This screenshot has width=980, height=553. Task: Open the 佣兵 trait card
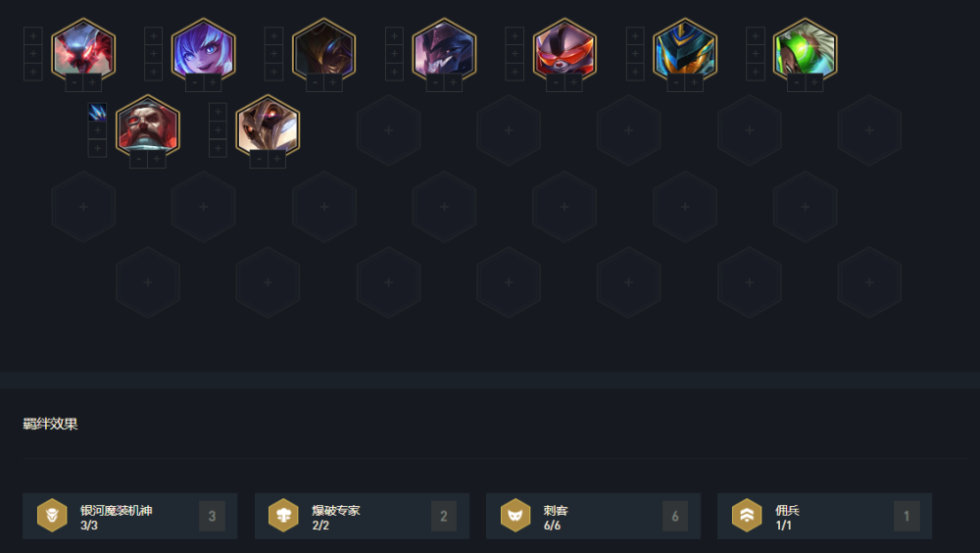coord(824,516)
